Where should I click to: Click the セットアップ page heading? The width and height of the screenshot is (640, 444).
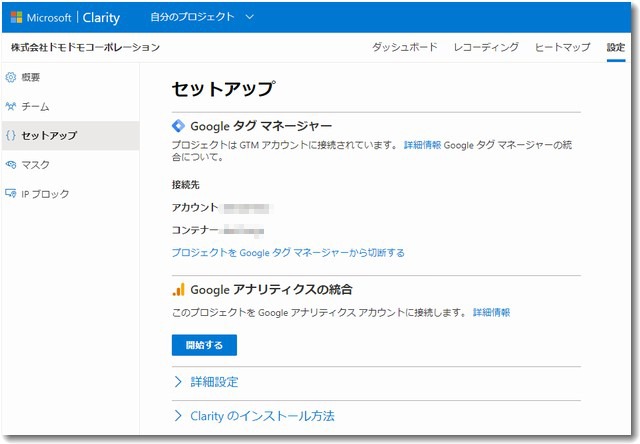tap(223, 89)
